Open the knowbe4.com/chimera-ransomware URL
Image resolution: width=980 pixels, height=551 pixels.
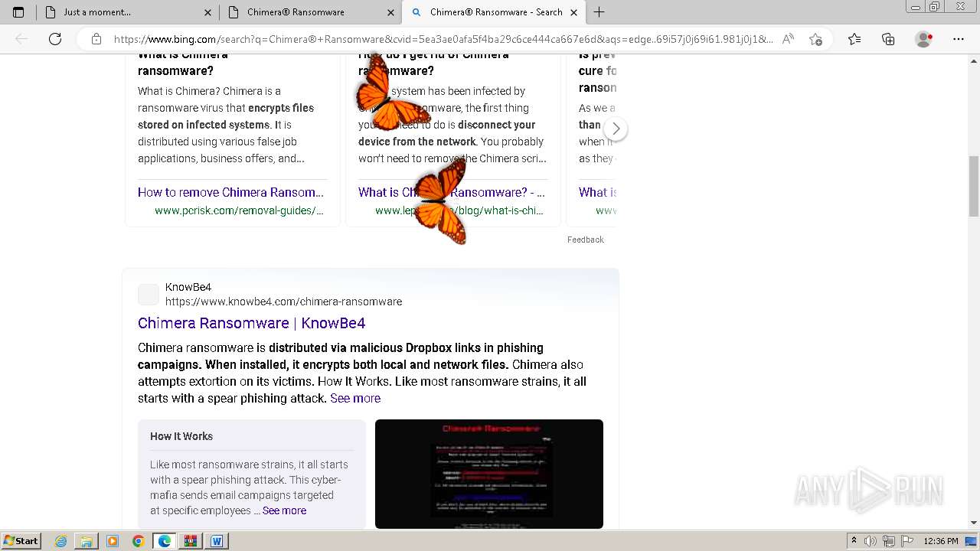[283, 302]
